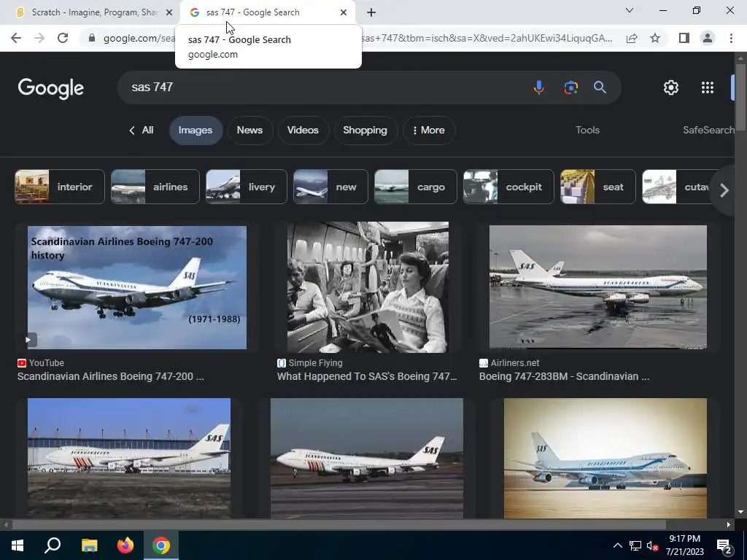This screenshot has width=747, height=560.
Task: Open the SAS 747 on dark runway photo
Action: (x=367, y=458)
